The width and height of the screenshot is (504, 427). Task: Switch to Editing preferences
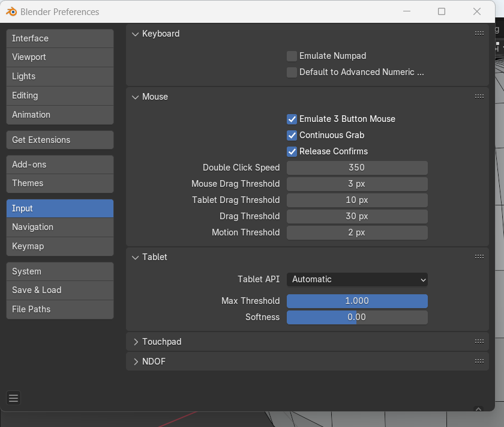[x=60, y=95]
